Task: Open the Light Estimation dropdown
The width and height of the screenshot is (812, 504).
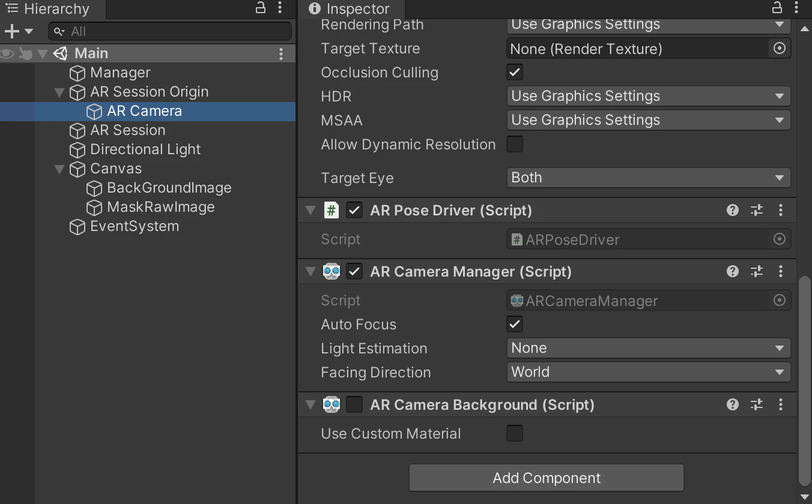Action: click(x=648, y=348)
